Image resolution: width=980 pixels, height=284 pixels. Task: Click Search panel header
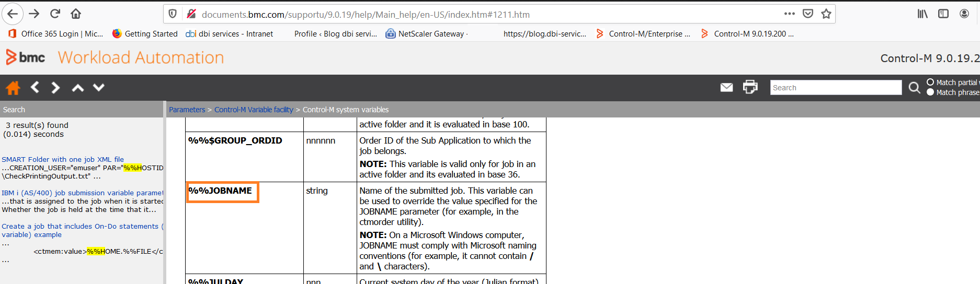[82, 109]
